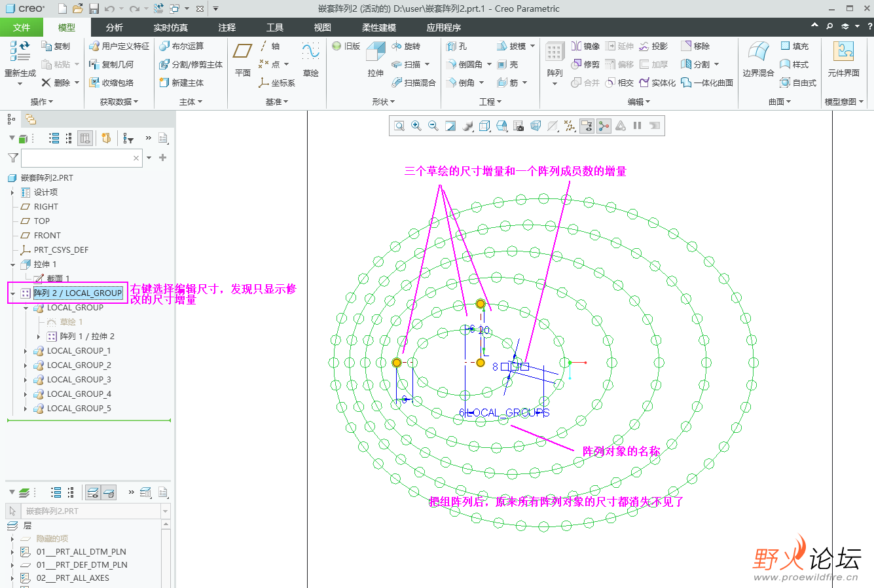The image size is (874, 588).
Task: Switch to the folder browser tab
Action: tap(30, 119)
